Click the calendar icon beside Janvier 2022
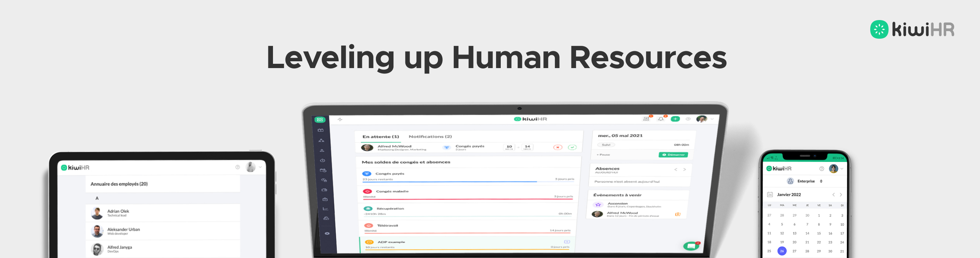 coord(770,195)
